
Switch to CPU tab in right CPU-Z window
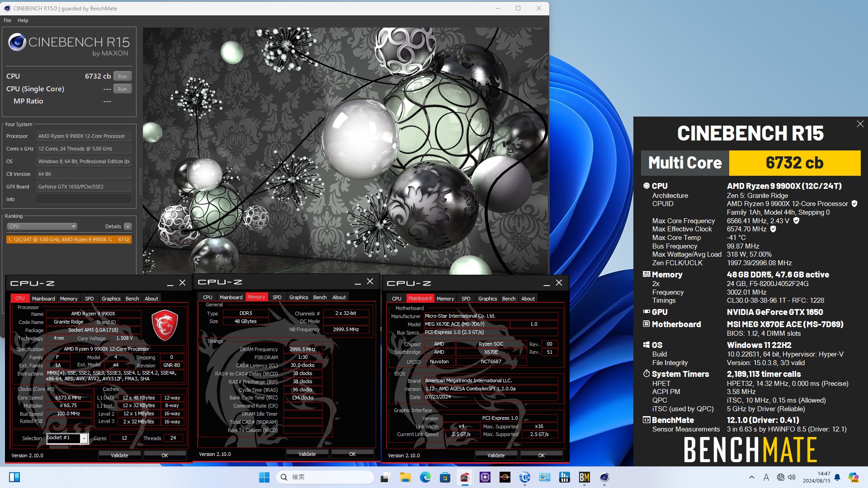(397, 299)
